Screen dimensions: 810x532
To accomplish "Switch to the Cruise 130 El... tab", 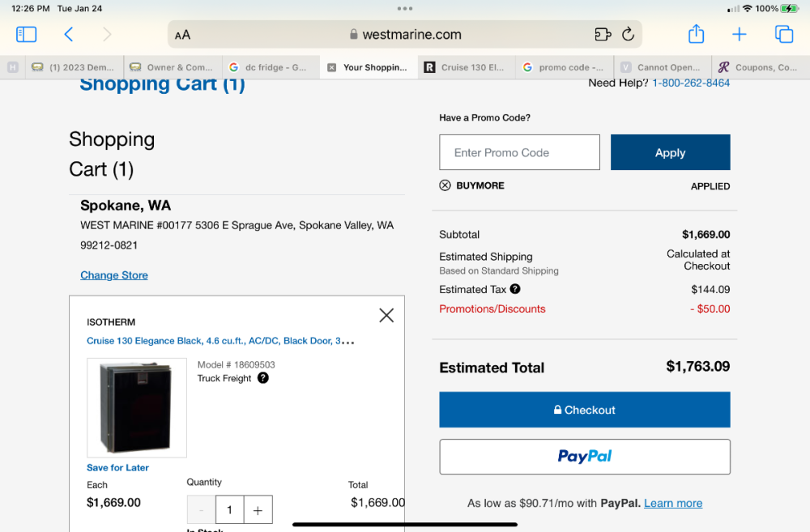I will pyautogui.click(x=467, y=67).
